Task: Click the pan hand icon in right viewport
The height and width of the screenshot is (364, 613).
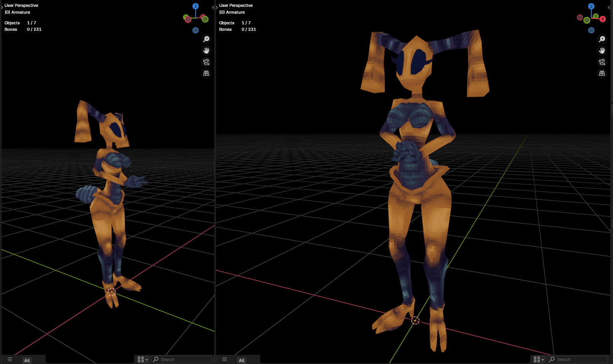Action: [602, 51]
